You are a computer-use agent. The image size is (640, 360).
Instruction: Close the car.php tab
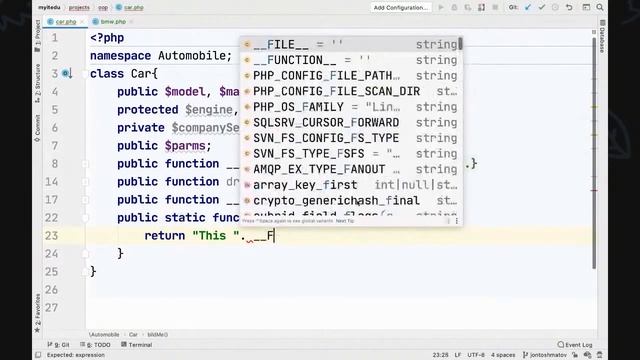(x=82, y=22)
